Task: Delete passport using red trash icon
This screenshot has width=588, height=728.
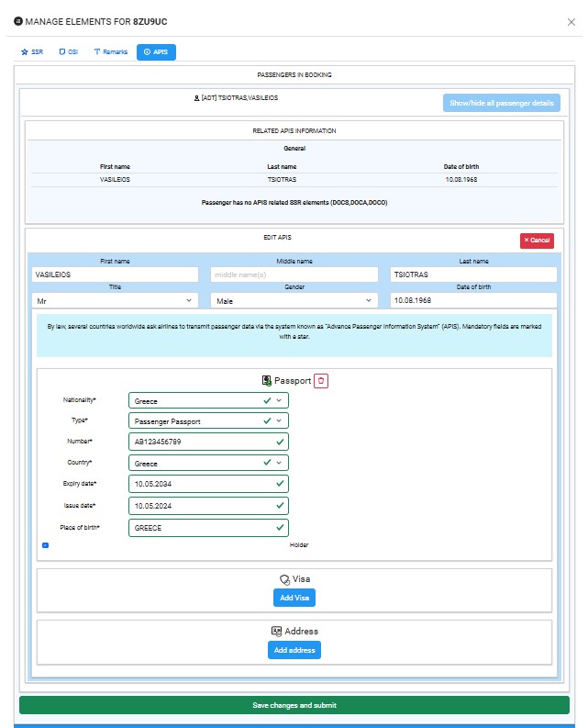Action: 321,381
